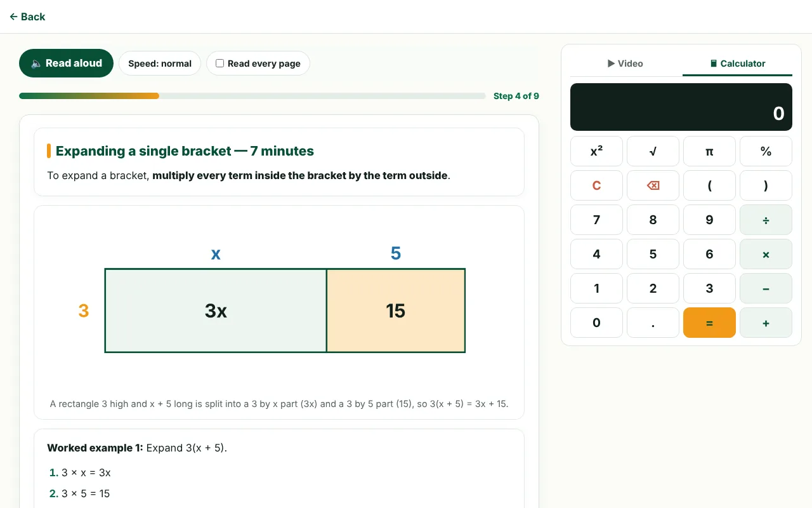The height and width of the screenshot is (508, 812).
Task: Tap the minus operator key
Action: [766, 288]
